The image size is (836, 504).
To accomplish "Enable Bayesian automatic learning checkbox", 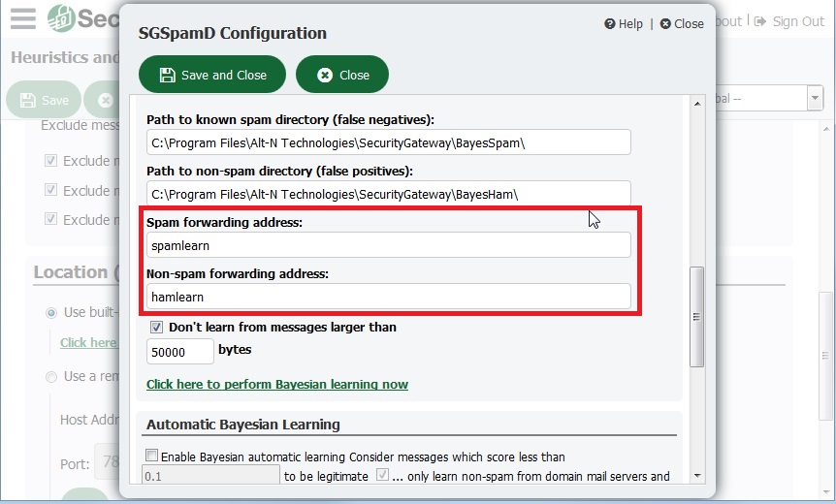I will (x=152, y=456).
